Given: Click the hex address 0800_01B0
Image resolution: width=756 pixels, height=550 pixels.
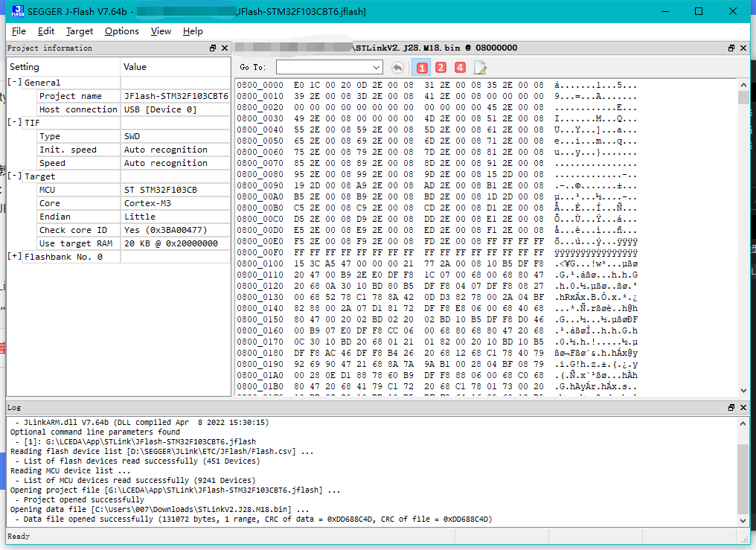Looking at the screenshot, I should (260, 386).
